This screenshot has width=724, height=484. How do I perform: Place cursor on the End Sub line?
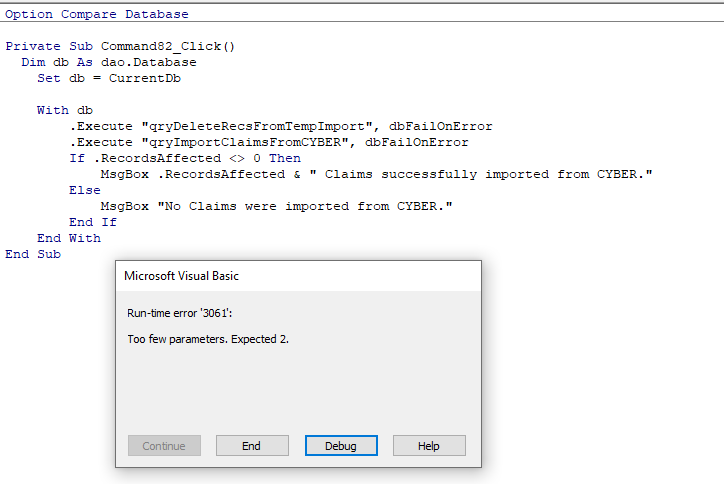(33, 254)
